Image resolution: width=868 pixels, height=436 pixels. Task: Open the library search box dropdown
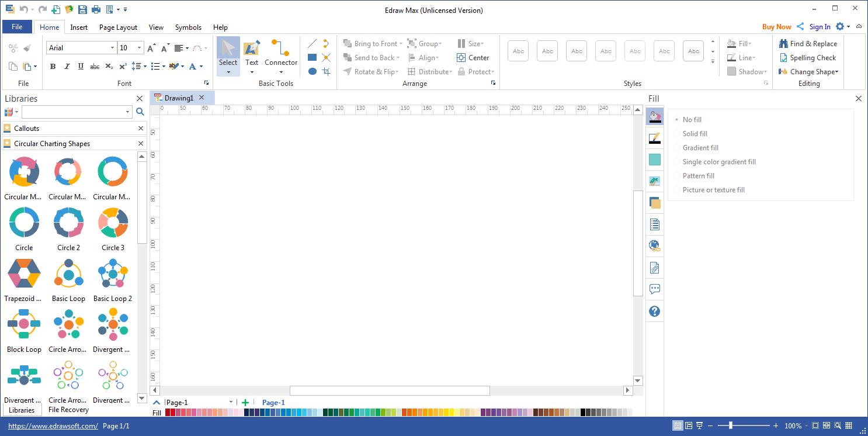[x=128, y=112]
